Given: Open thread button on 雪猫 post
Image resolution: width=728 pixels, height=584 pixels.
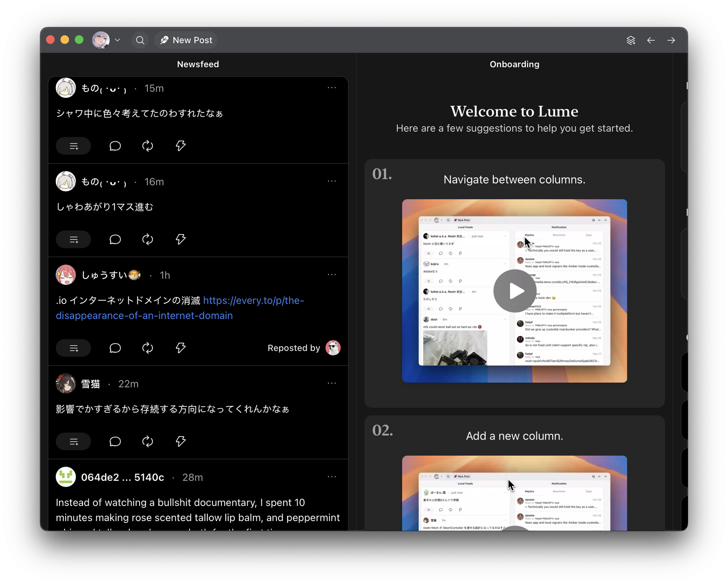Looking at the screenshot, I should 74,442.
